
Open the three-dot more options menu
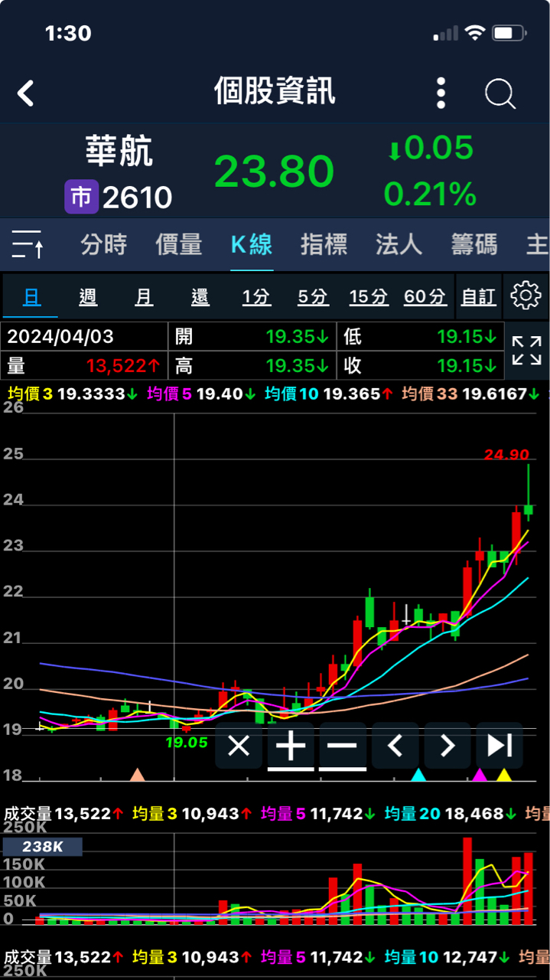(x=441, y=93)
